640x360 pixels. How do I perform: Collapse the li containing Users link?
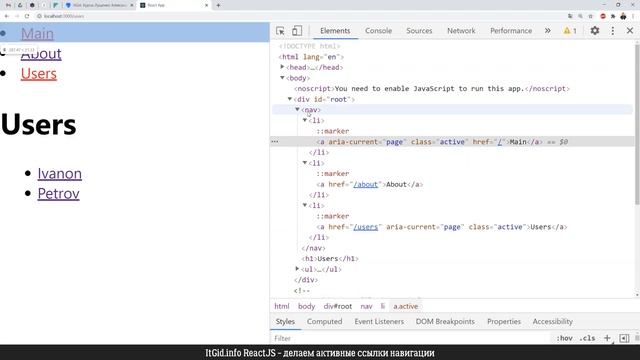pos(305,205)
